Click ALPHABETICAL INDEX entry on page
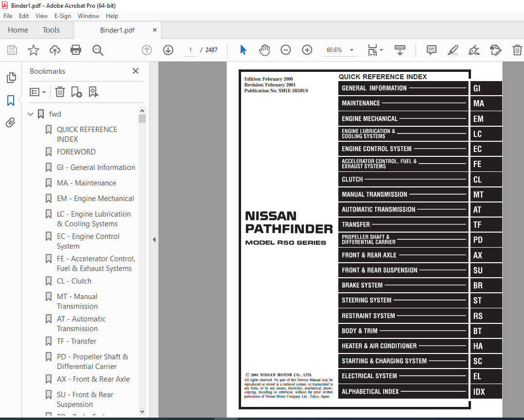This screenshot has width=524, height=420. pos(403,391)
